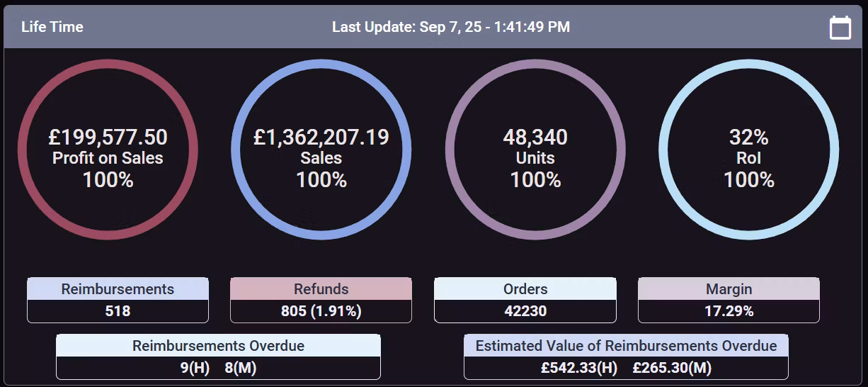Click the 8(M) overdue reimbursements count
The width and height of the screenshot is (868, 387).
[x=240, y=368]
